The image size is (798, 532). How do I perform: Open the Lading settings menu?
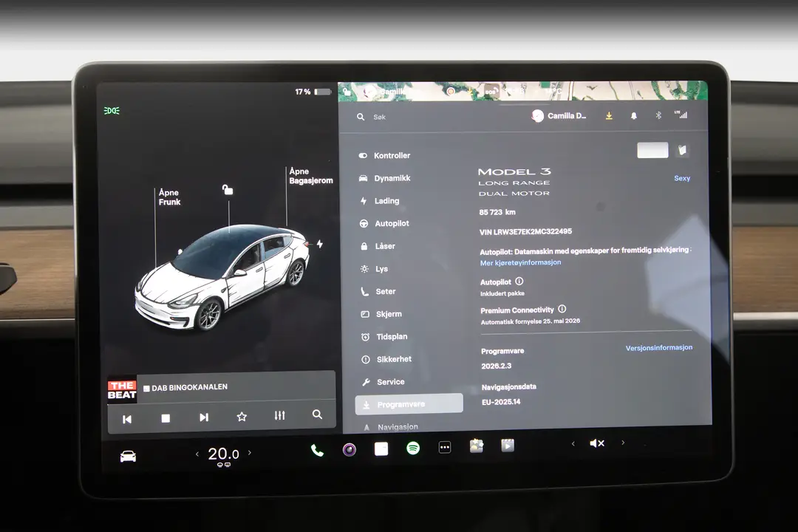tap(380, 200)
